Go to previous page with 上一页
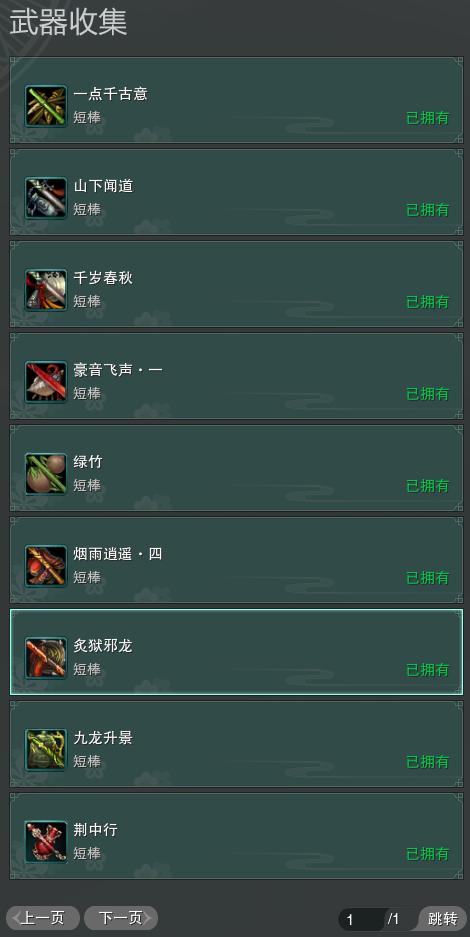 (43, 918)
